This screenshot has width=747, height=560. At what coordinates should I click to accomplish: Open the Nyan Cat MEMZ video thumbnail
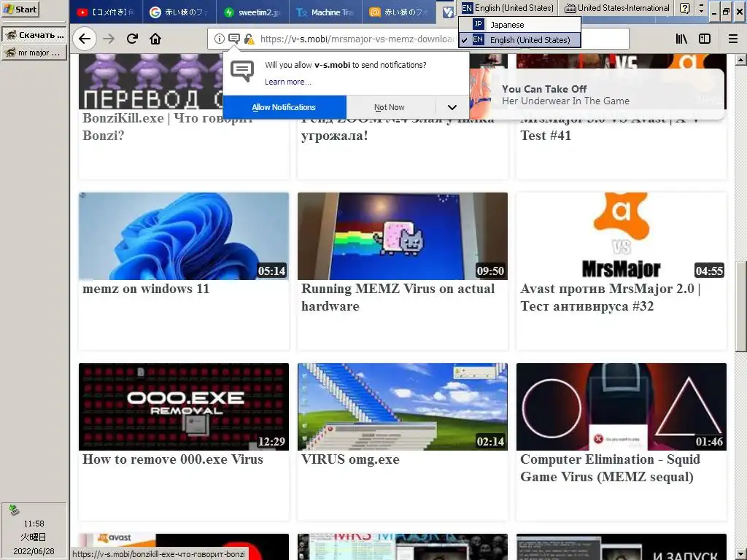tap(403, 236)
